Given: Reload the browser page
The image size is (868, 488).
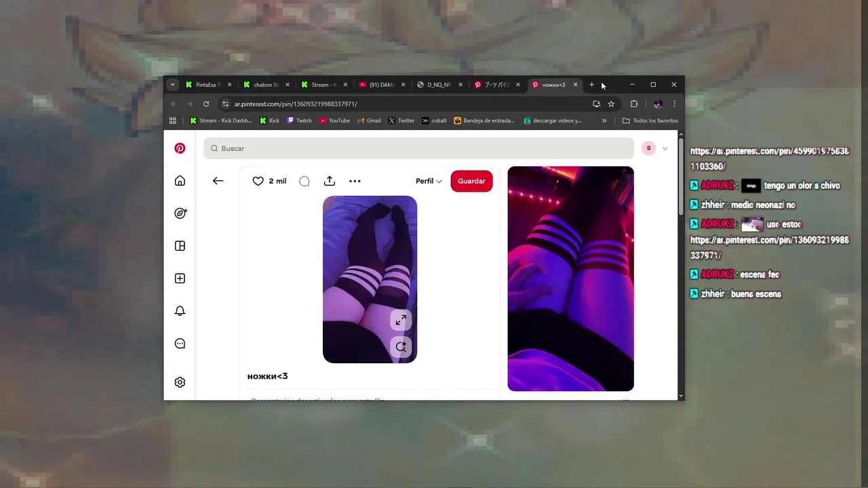Looking at the screenshot, I should 206,104.
